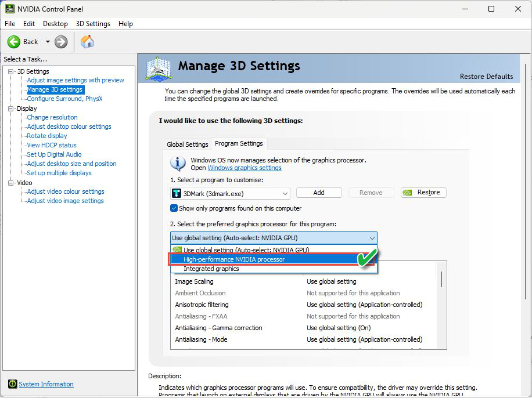Open View HDCP status task
Image resolution: width=532 pixels, height=398 pixels.
[52, 145]
